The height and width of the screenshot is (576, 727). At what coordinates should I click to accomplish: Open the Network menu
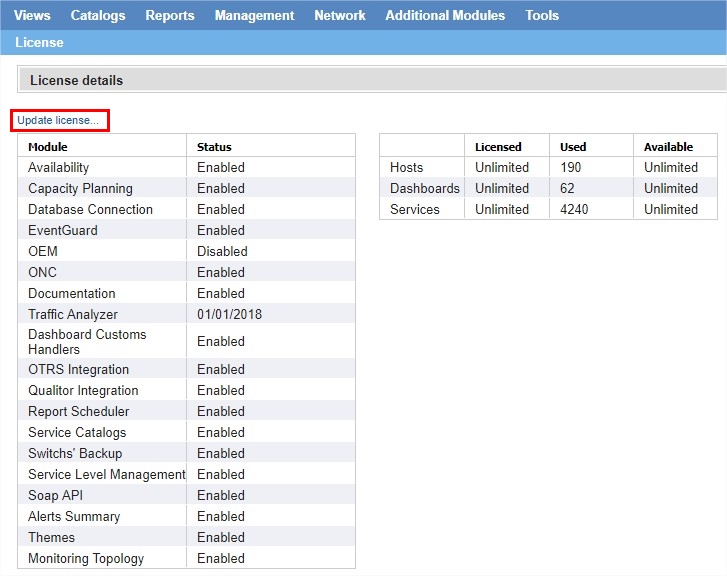click(340, 15)
